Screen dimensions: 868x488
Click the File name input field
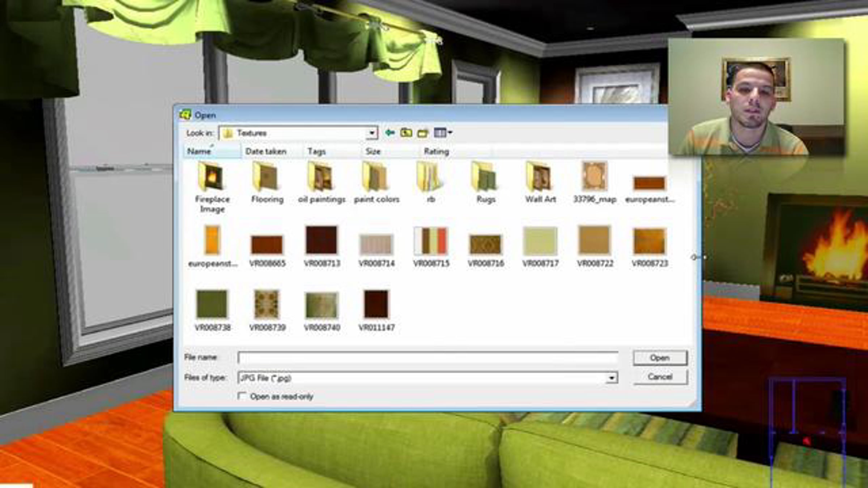click(427, 358)
